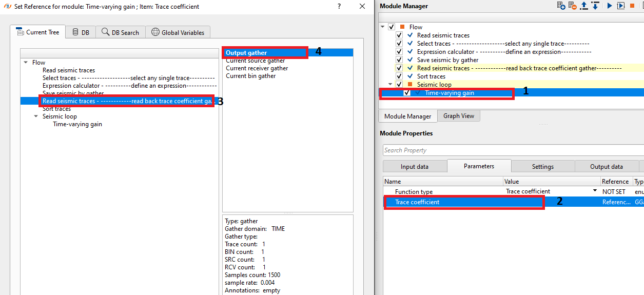Viewport: 644px width, 295px height.
Task: Switch to Graph View
Action: 458,116
